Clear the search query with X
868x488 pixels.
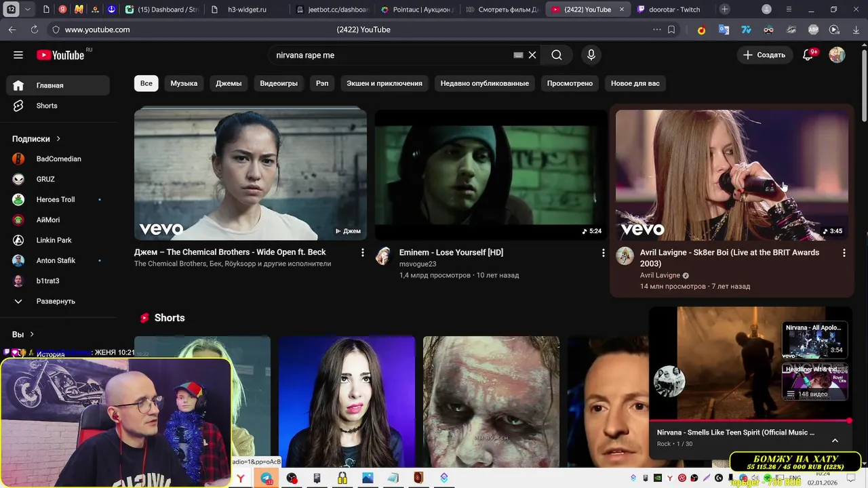532,55
